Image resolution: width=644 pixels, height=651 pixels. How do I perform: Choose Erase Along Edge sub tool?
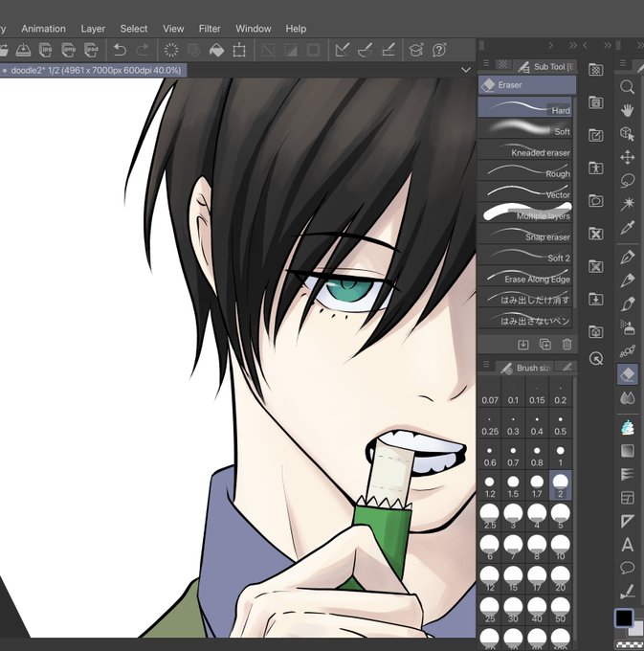[525, 276]
